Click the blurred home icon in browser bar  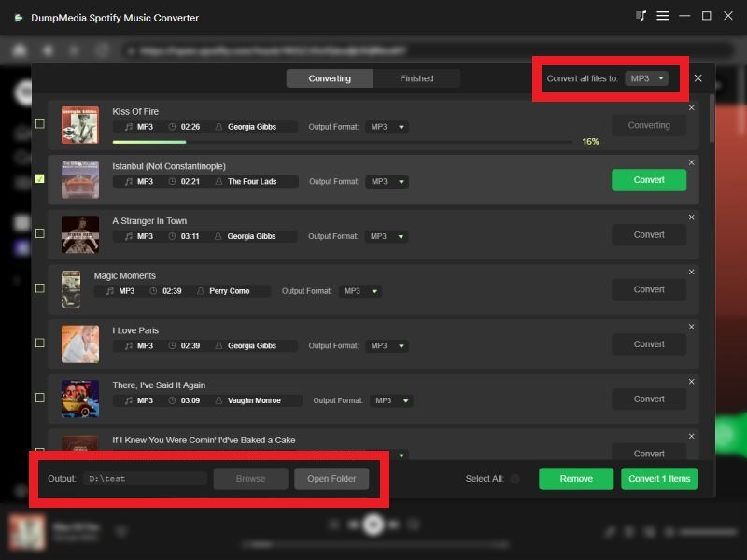[x=19, y=50]
